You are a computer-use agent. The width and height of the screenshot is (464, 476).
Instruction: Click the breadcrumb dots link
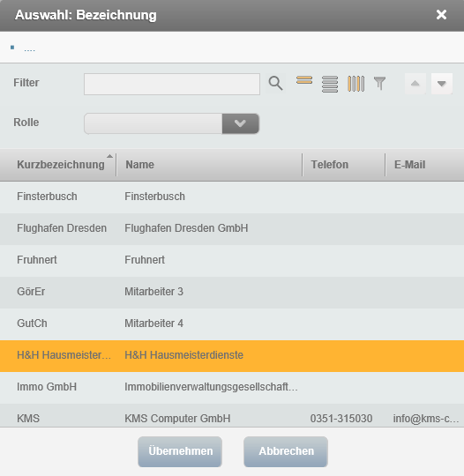(x=29, y=49)
